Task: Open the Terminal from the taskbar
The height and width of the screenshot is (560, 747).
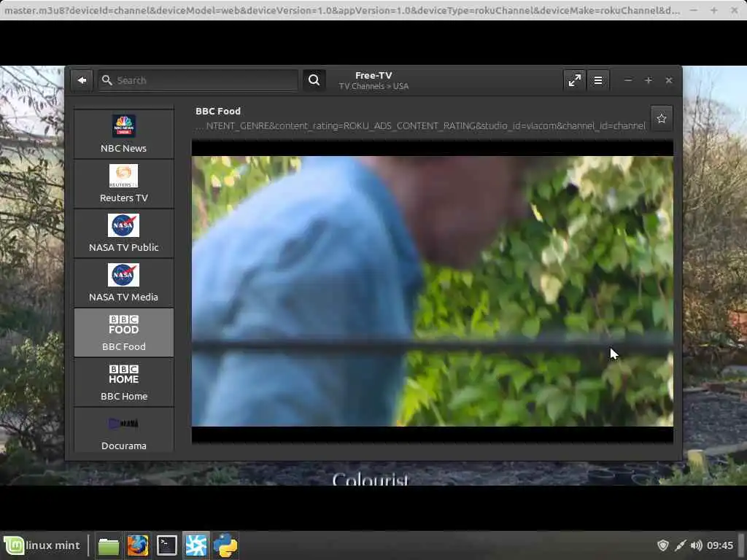Action: [x=167, y=545]
